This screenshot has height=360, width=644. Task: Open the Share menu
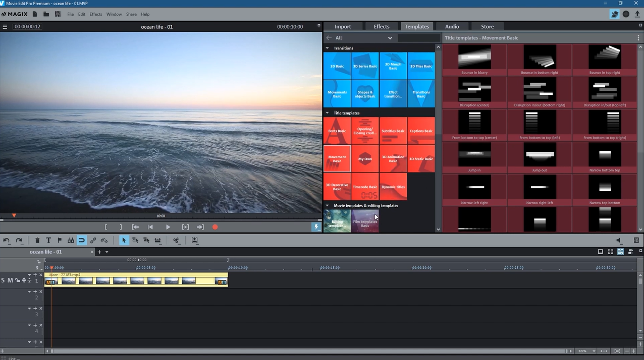131,14
